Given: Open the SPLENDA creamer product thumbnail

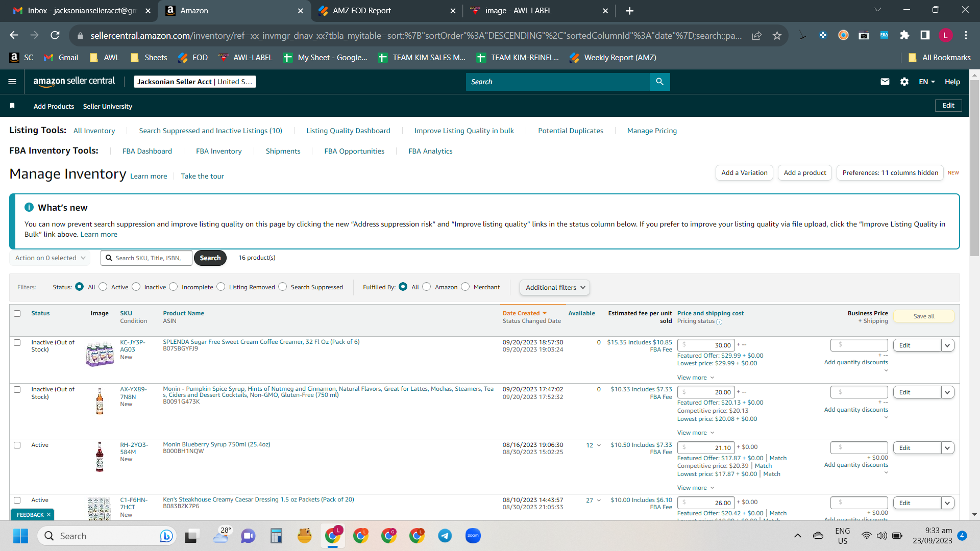Looking at the screenshot, I should click(100, 353).
